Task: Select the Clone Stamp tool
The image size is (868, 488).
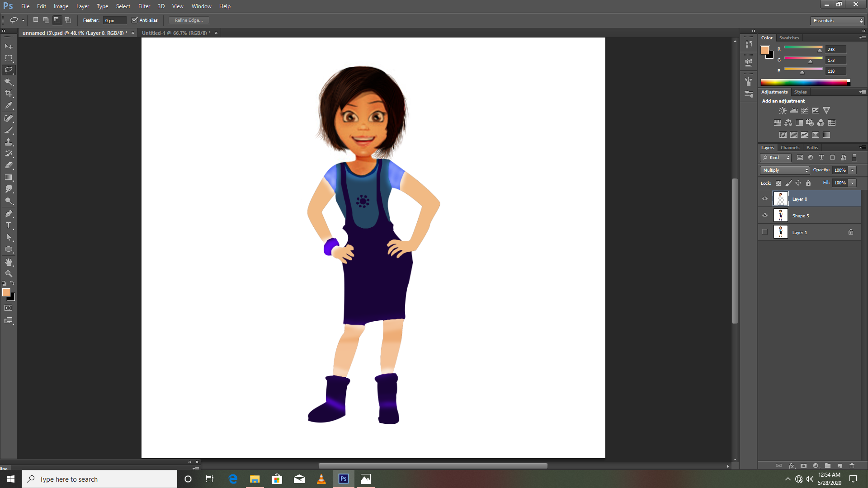Action: coord(9,142)
